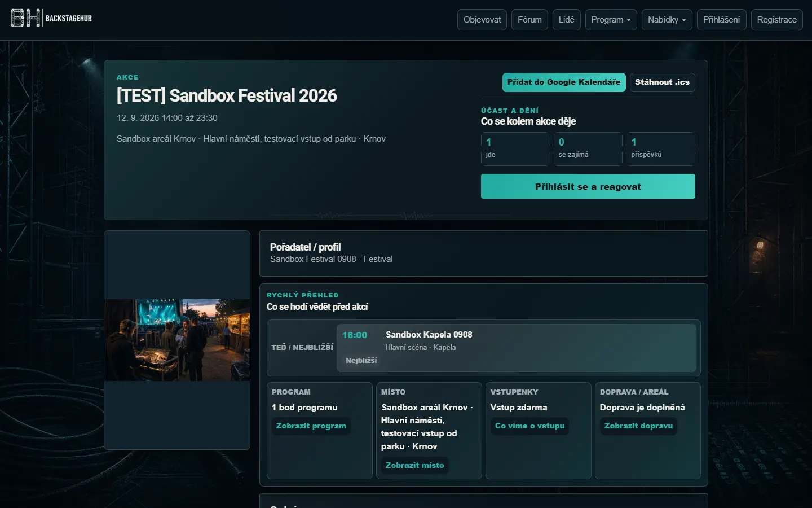Click the '1 příspěvků' counter
The image size is (812, 508).
point(660,149)
